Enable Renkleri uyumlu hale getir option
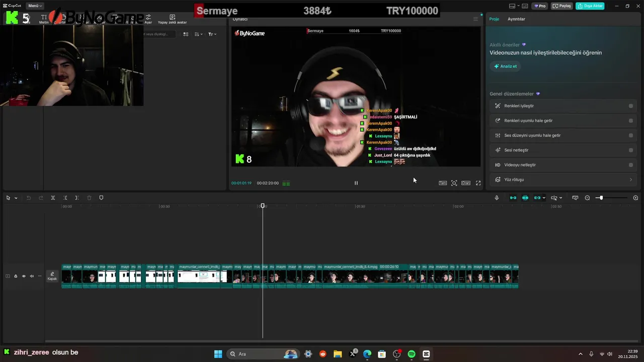This screenshot has height=362, width=644. click(630, 121)
